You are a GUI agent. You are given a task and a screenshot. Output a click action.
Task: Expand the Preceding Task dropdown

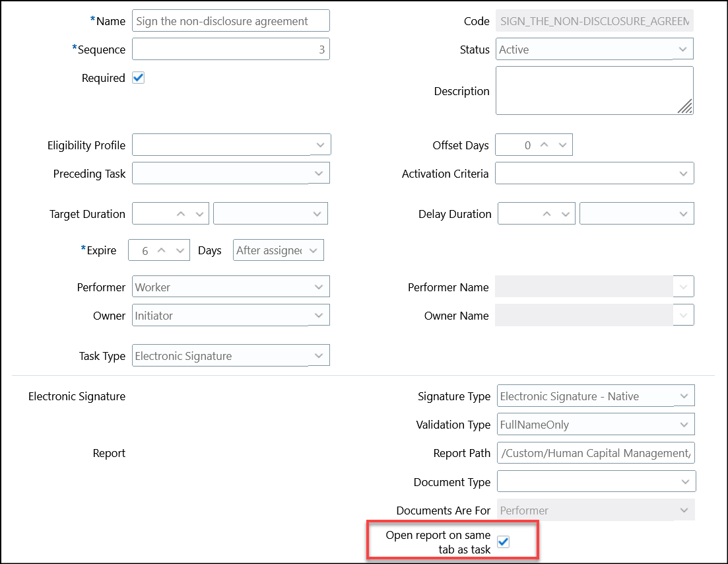(x=320, y=173)
